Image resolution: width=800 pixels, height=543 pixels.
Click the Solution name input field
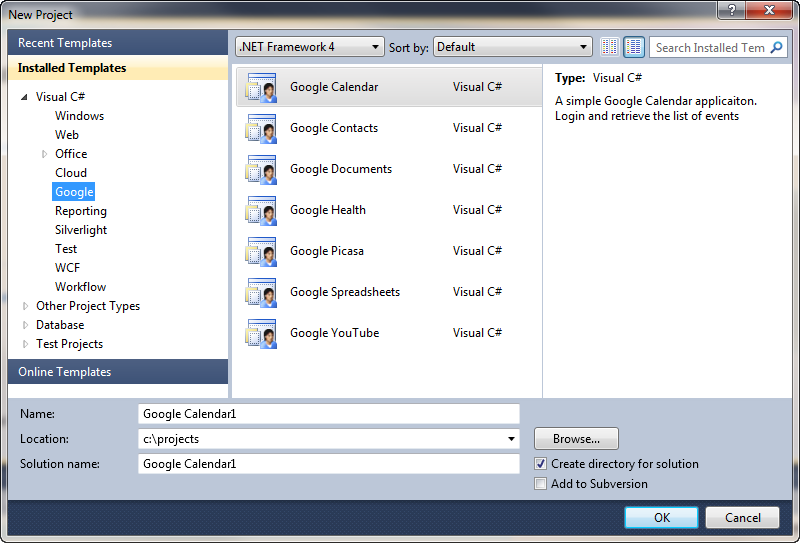(329, 464)
